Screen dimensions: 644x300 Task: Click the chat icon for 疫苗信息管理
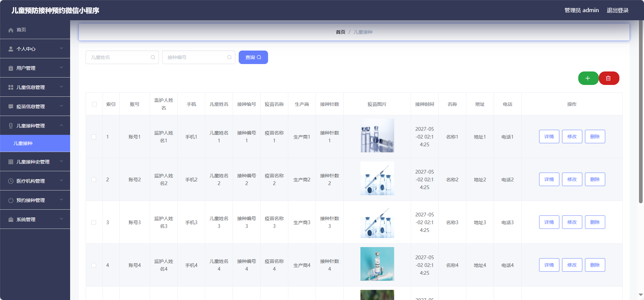11,107
